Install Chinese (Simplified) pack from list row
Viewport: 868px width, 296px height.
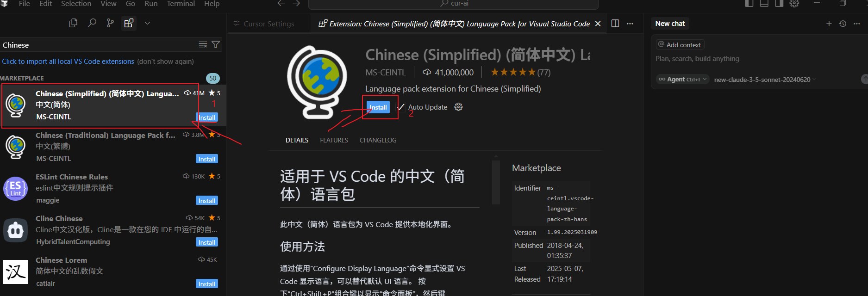(x=206, y=117)
